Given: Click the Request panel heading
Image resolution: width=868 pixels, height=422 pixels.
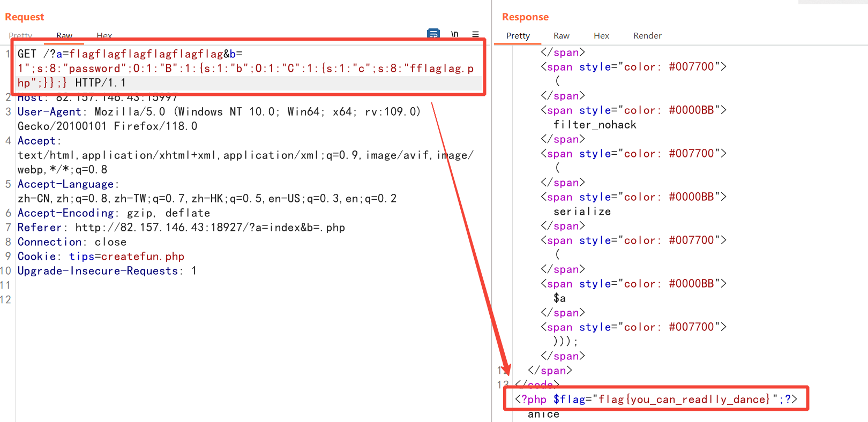Looking at the screenshot, I should click(25, 17).
